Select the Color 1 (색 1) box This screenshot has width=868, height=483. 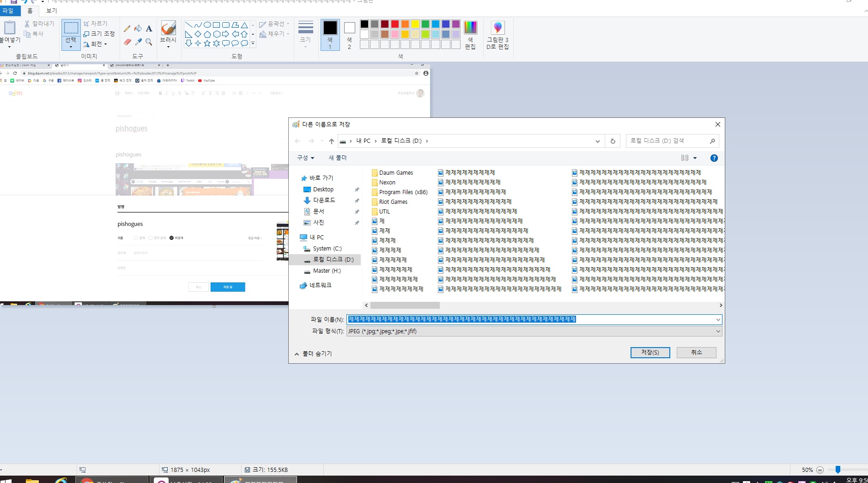coord(330,35)
